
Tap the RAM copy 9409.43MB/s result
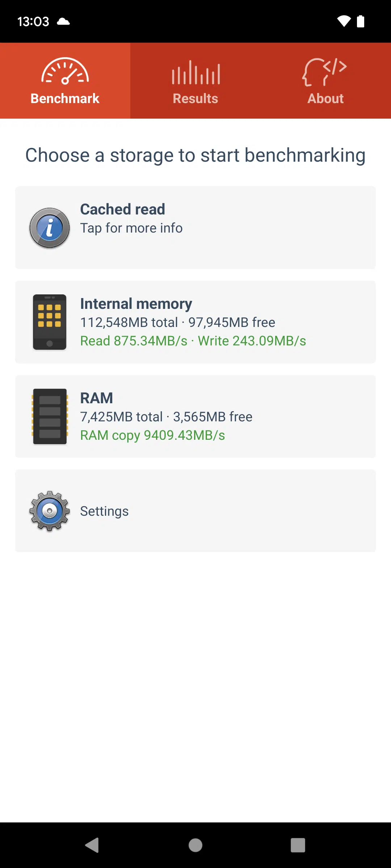pyautogui.click(x=152, y=435)
